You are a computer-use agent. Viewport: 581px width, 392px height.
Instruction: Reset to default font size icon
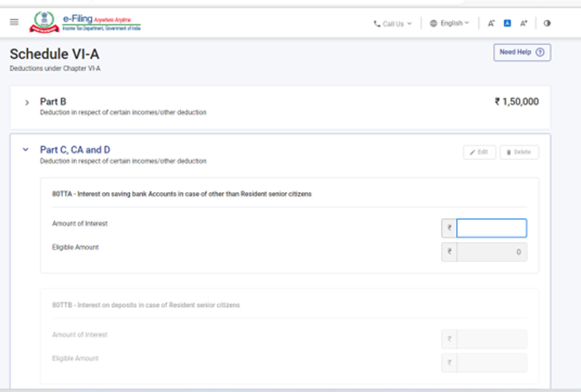click(x=507, y=23)
